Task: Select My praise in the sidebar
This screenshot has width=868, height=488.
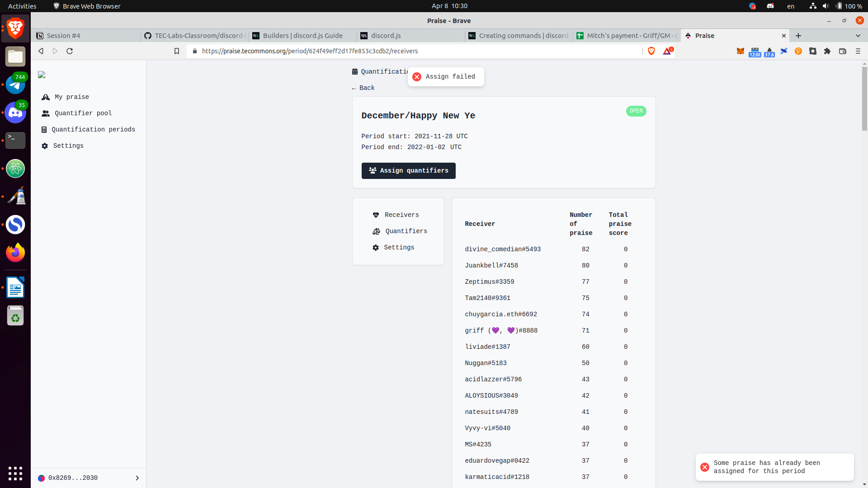Action: 71,97
